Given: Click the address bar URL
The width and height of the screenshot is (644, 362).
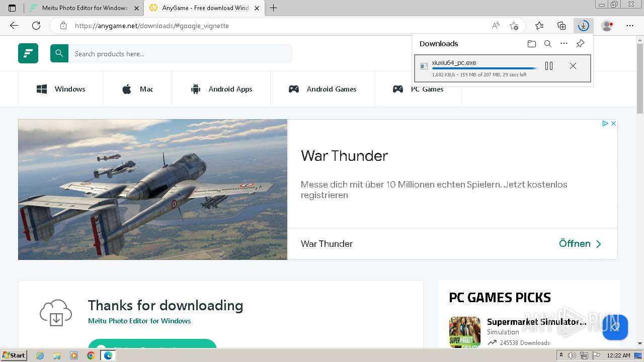Looking at the screenshot, I should pos(151,26).
